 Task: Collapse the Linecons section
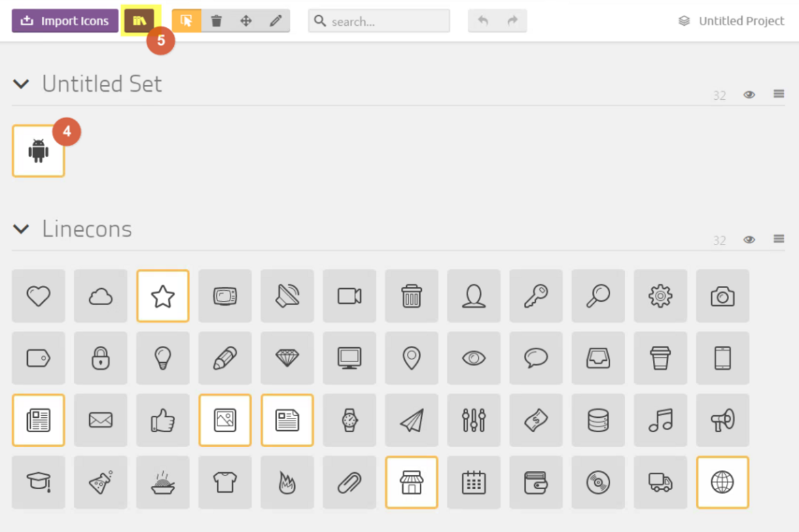(21, 229)
